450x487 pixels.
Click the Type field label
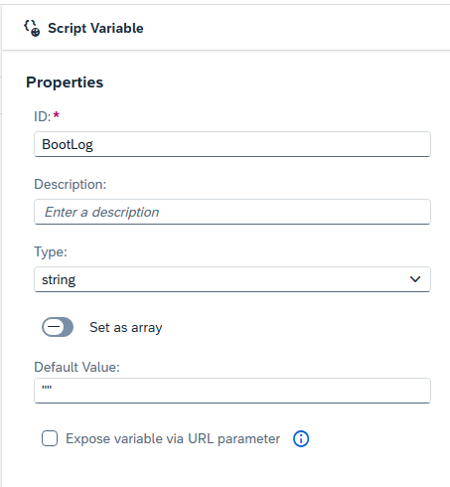(51, 252)
